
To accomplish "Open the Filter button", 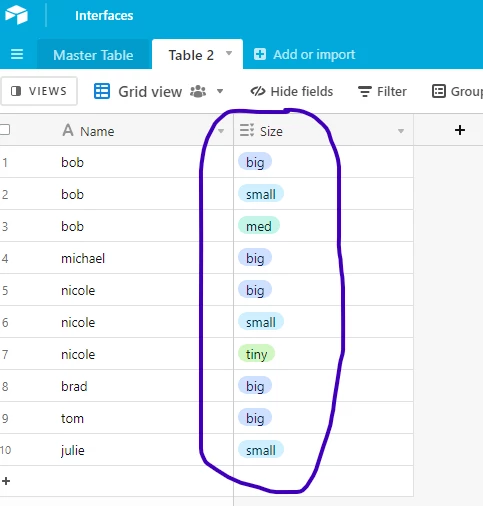I will (382, 91).
